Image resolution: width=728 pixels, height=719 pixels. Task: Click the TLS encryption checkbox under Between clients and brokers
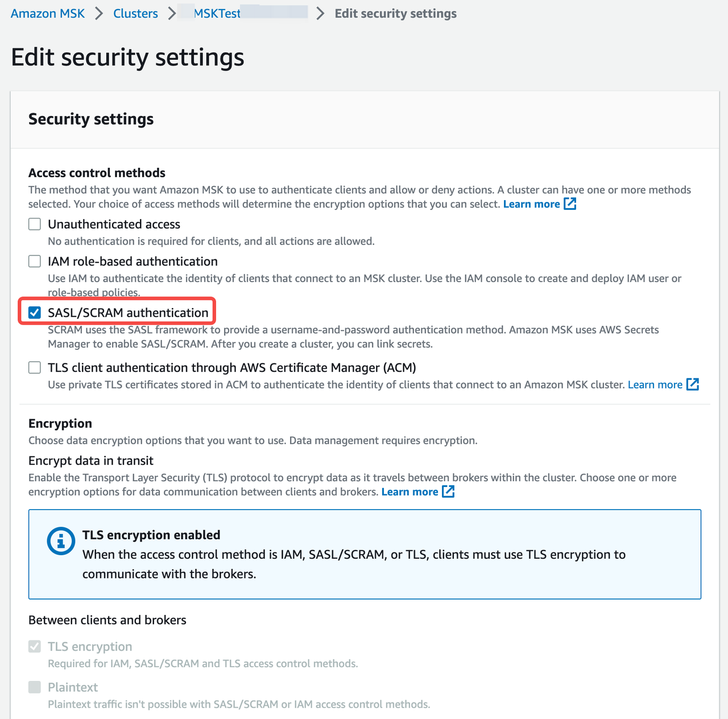[x=34, y=646]
